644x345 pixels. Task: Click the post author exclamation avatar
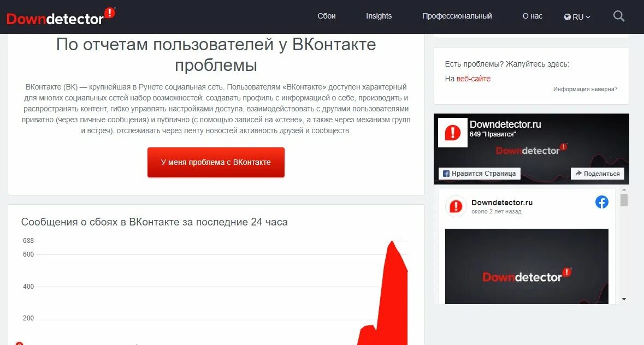456,206
